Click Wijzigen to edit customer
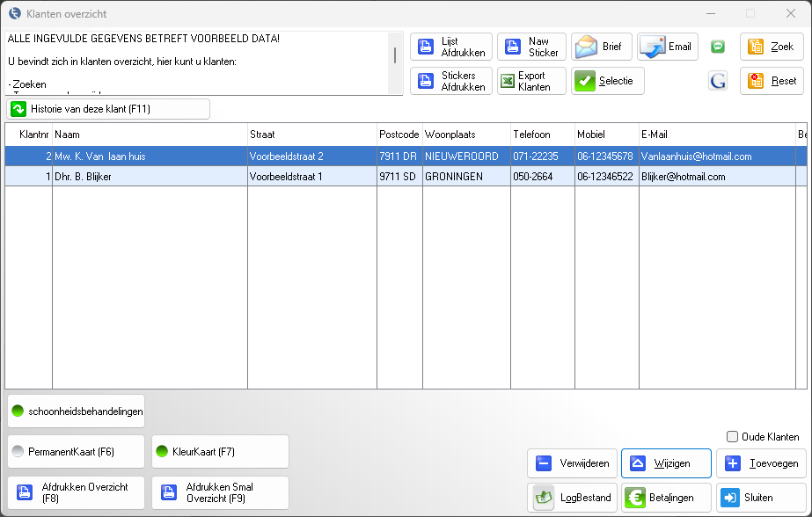The height and width of the screenshot is (517, 812). (667, 463)
